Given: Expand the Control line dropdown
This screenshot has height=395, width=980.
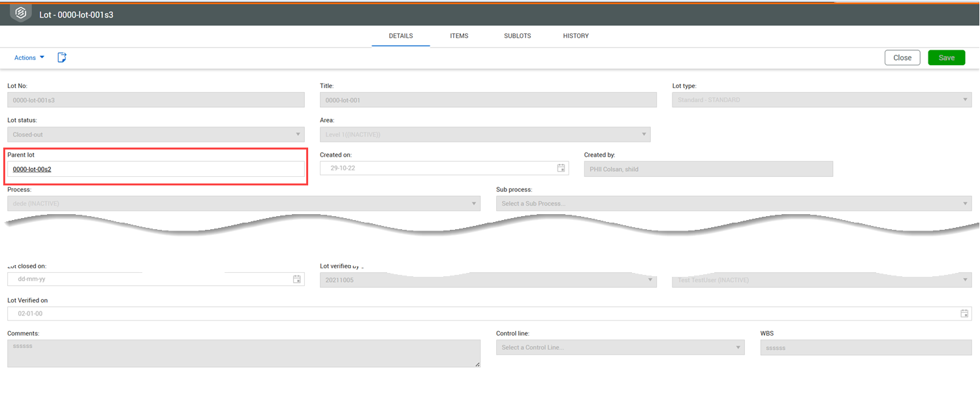Looking at the screenshot, I should click(620, 347).
